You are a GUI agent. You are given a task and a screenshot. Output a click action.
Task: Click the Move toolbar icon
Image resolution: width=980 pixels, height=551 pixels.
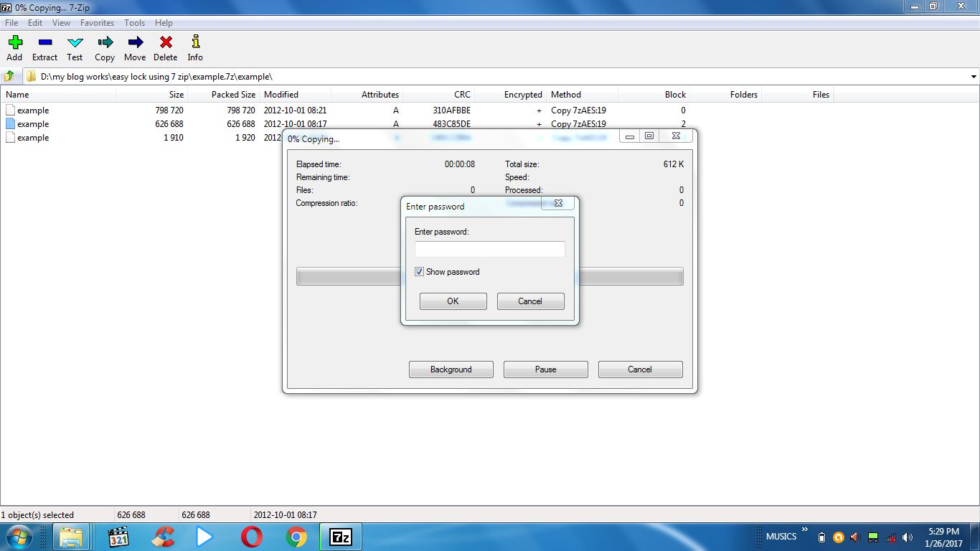[135, 42]
